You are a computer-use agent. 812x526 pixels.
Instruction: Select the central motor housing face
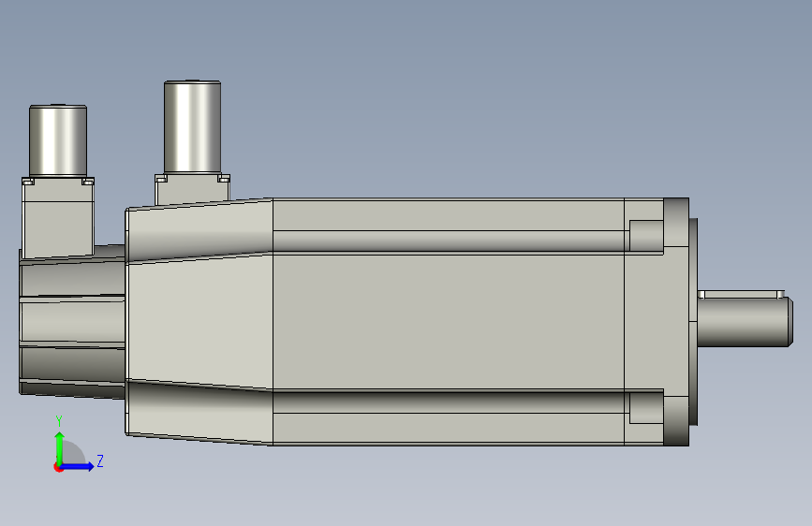(449, 322)
